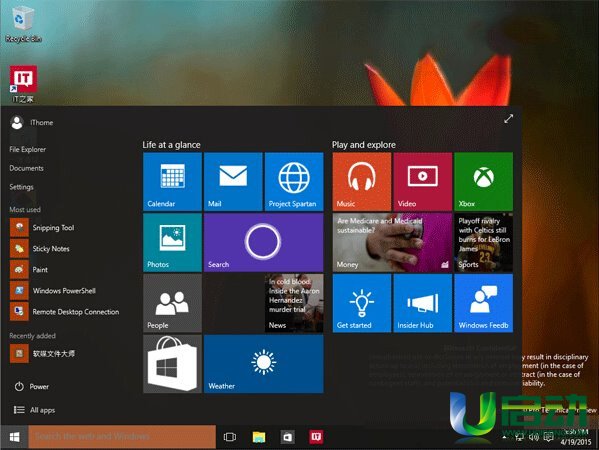The image size is (599, 450).
Task: Launch Project Spartan browser tile
Action: (294, 181)
